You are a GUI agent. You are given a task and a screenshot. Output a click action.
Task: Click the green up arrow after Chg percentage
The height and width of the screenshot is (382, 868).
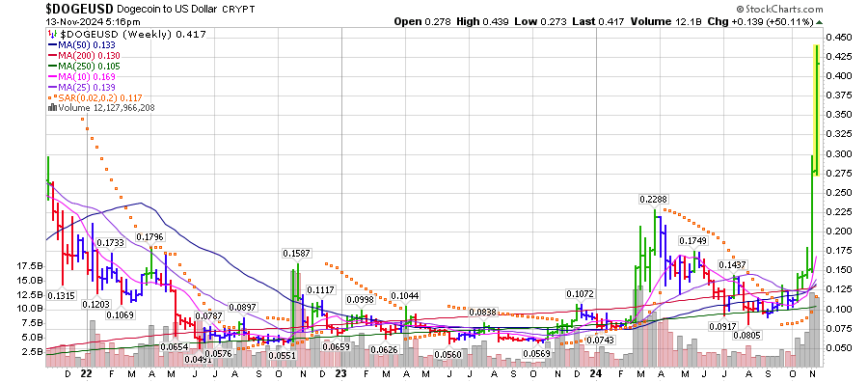(819, 22)
